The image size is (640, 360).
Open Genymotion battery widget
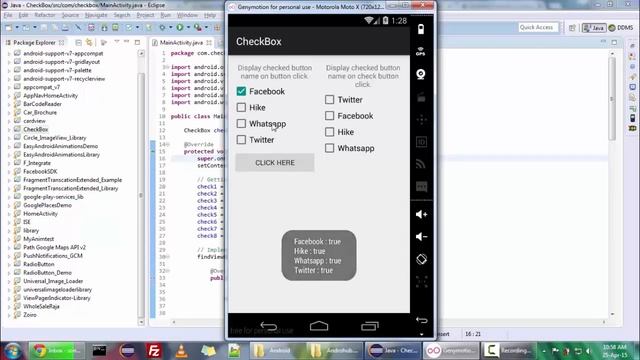421,29
